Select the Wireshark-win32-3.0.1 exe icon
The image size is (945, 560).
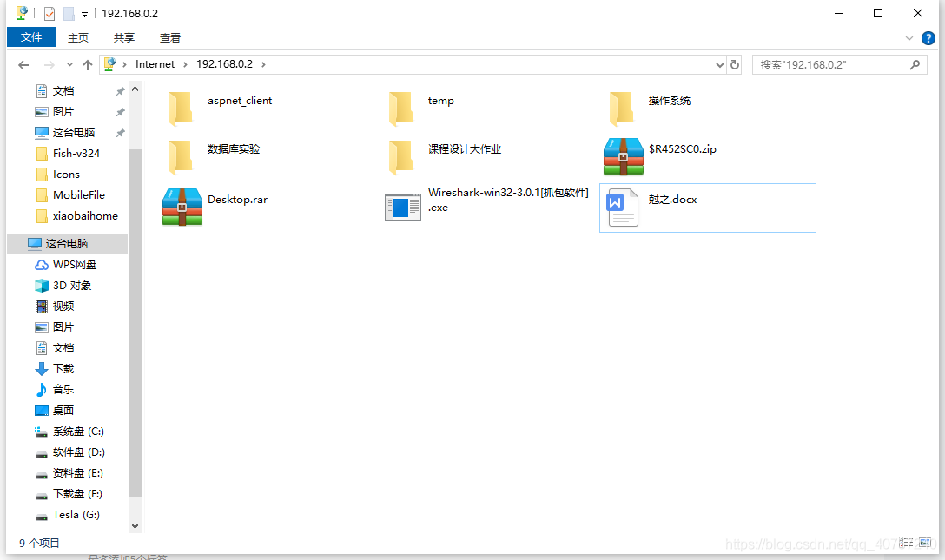click(403, 208)
